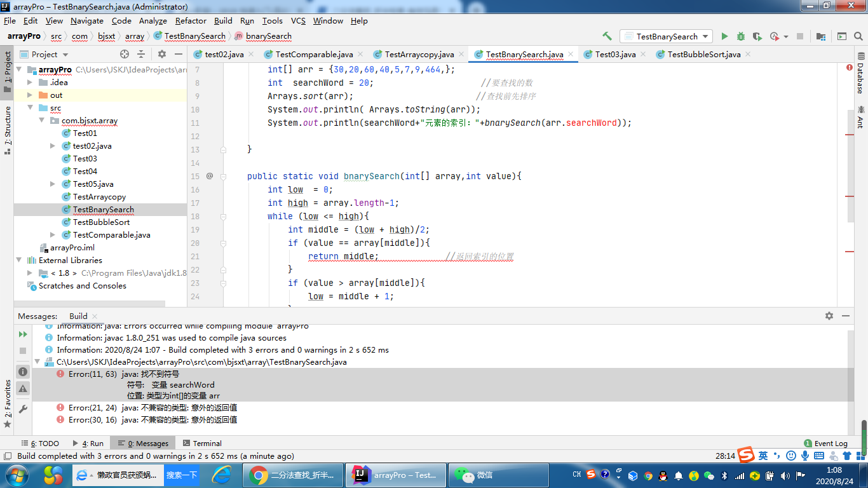Close the test02.java editor tab

pyautogui.click(x=251, y=54)
